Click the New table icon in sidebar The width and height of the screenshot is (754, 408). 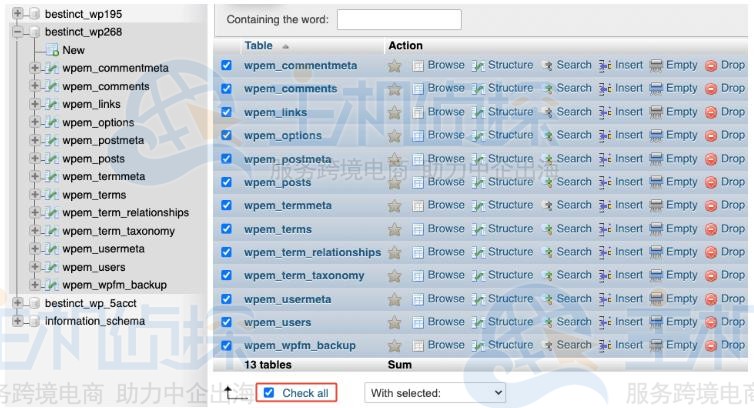point(52,51)
